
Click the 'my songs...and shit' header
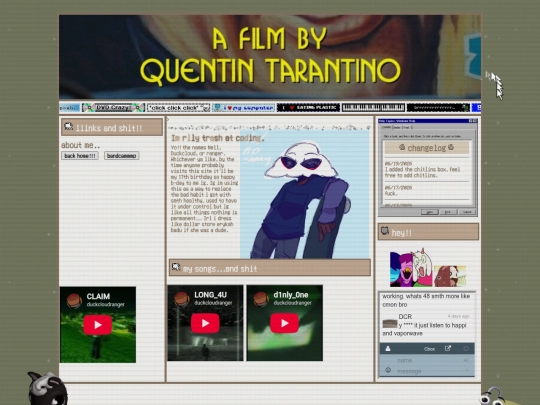pyautogui.click(x=270, y=268)
